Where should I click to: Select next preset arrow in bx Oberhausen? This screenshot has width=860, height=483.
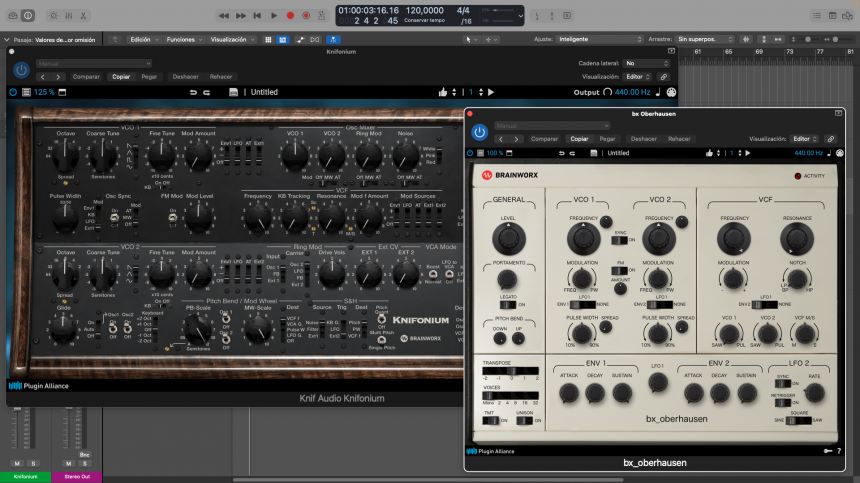point(516,139)
